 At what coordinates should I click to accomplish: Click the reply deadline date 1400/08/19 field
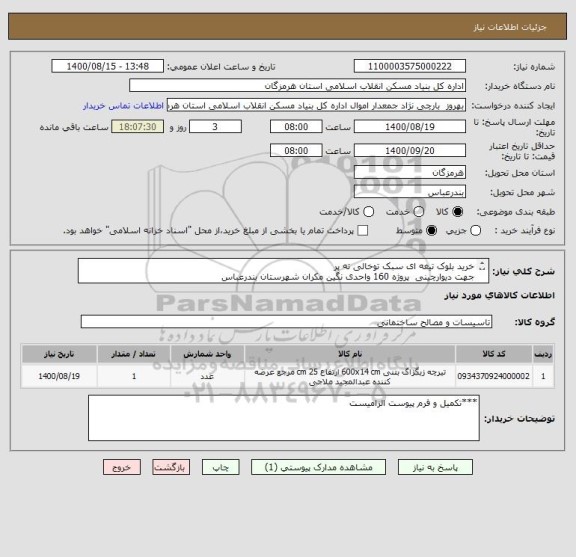coord(410,127)
